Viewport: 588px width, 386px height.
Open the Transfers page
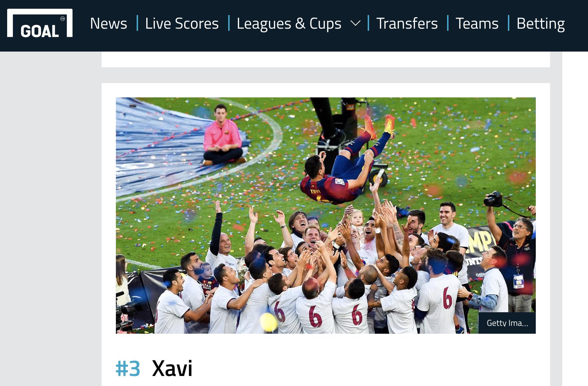point(407,23)
